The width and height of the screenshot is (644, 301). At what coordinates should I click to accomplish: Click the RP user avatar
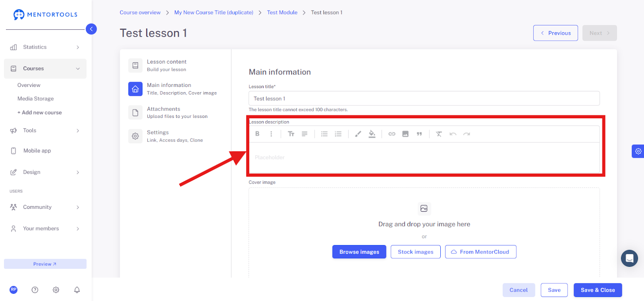pyautogui.click(x=14, y=290)
